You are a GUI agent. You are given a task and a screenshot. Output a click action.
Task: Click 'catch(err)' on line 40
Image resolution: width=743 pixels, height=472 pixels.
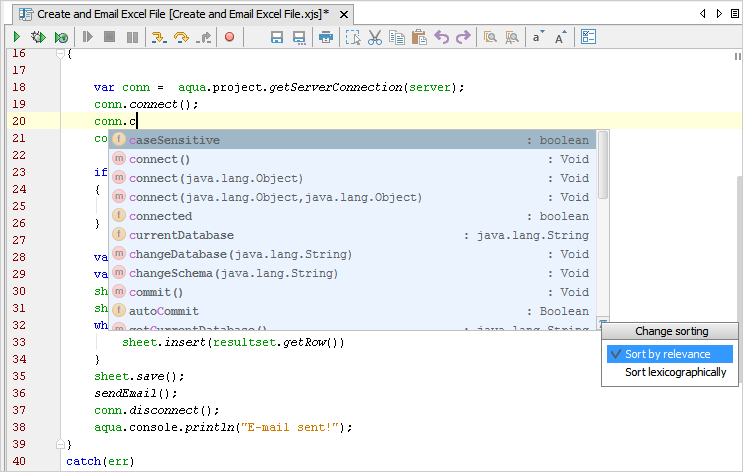coord(100,461)
